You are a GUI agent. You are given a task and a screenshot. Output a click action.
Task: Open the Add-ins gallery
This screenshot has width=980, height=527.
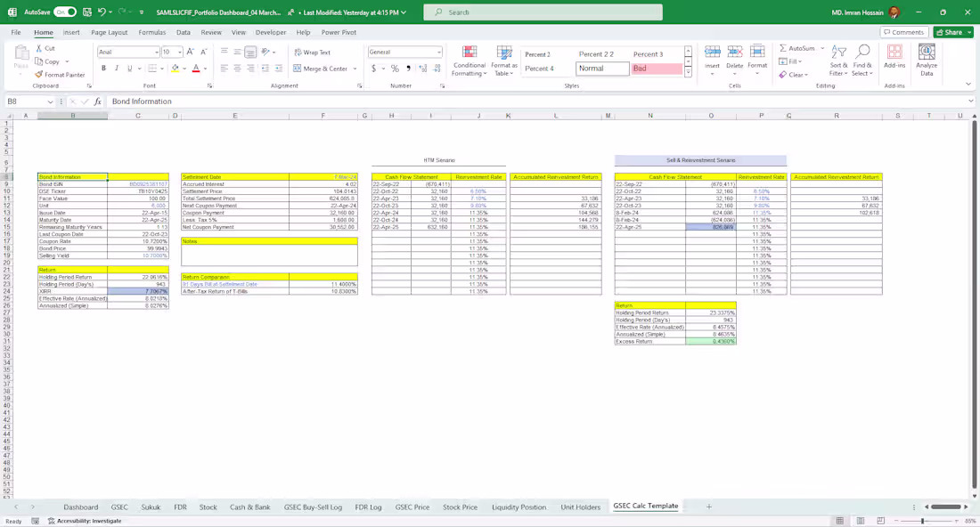point(894,56)
